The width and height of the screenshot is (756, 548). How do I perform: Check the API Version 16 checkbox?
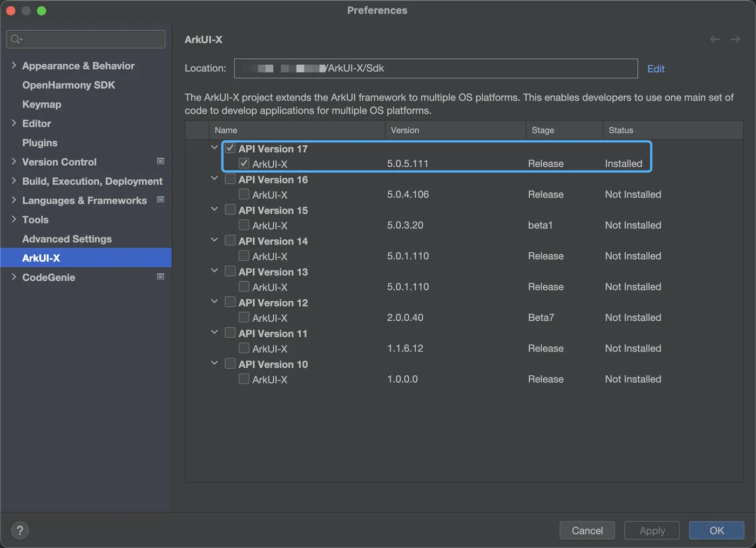pos(230,179)
